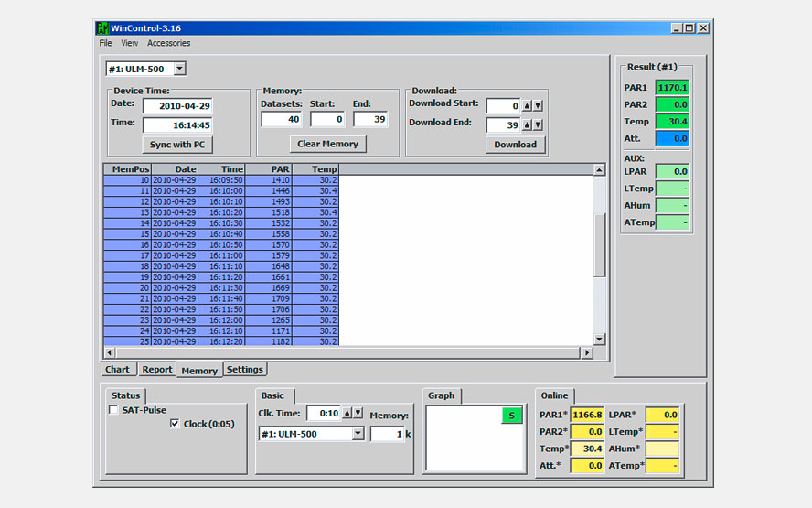Expand the top #1: ULM-500 device dropdown

[180, 69]
